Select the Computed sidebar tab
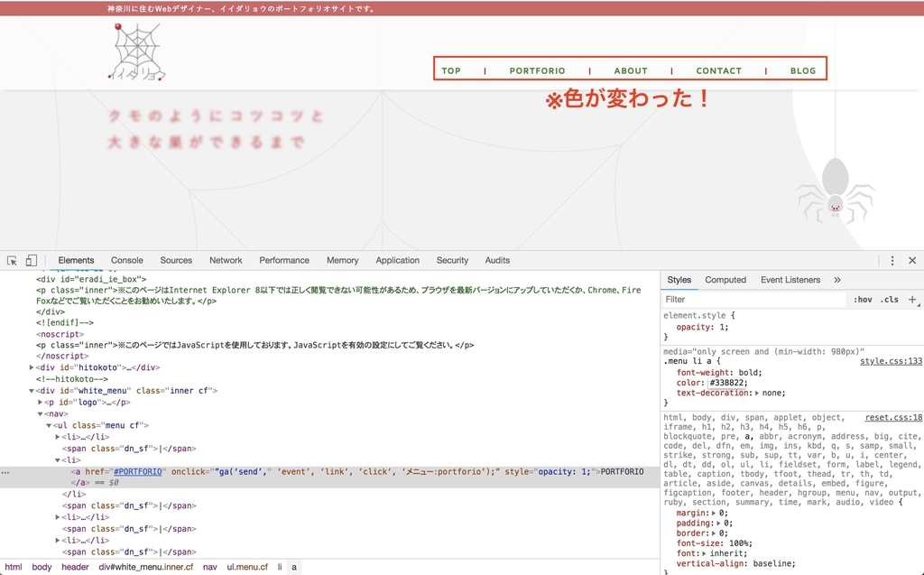This screenshot has height=575, width=924. pyautogui.click(x=725, y=280)
